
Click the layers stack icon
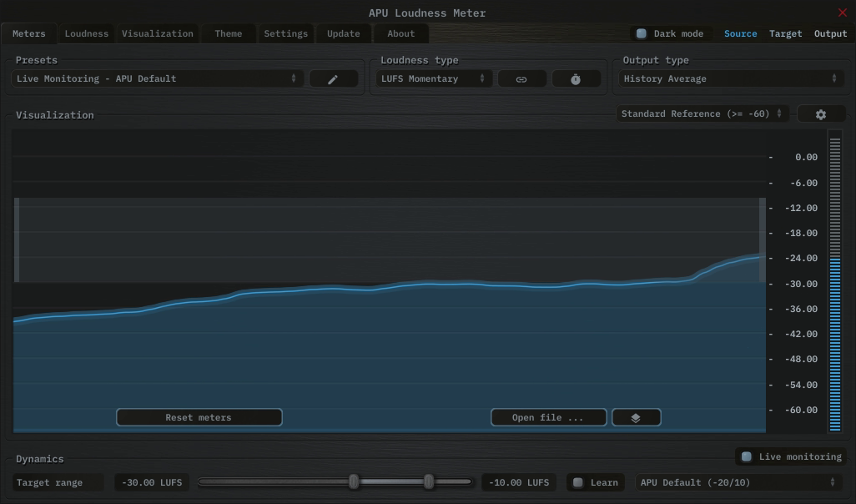(x=636, y=418)
